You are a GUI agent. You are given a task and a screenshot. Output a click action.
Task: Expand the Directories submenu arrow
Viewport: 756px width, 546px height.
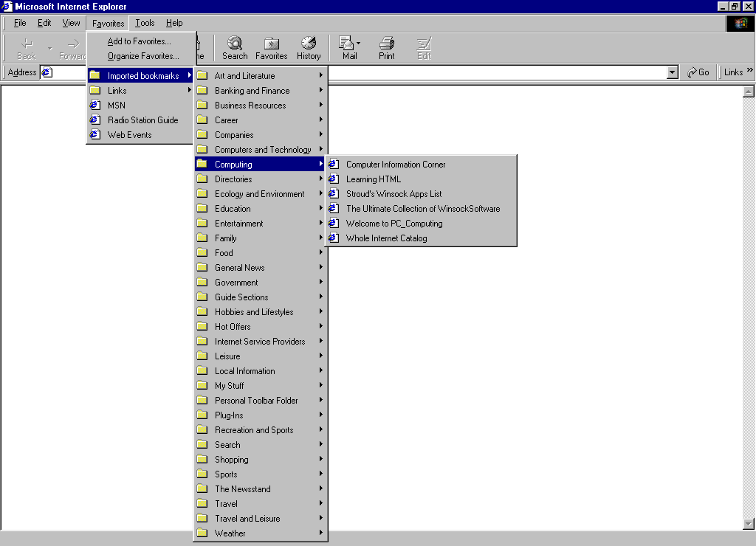pos(320,179)
